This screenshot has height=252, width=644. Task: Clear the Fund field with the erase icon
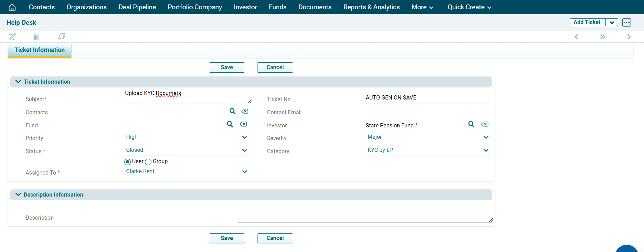(x=243, y=124)
